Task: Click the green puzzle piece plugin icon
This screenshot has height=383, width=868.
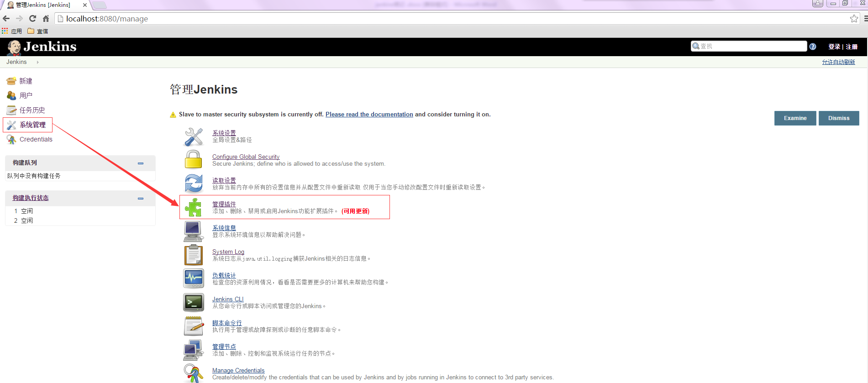Action: click(x=194, y=207)
